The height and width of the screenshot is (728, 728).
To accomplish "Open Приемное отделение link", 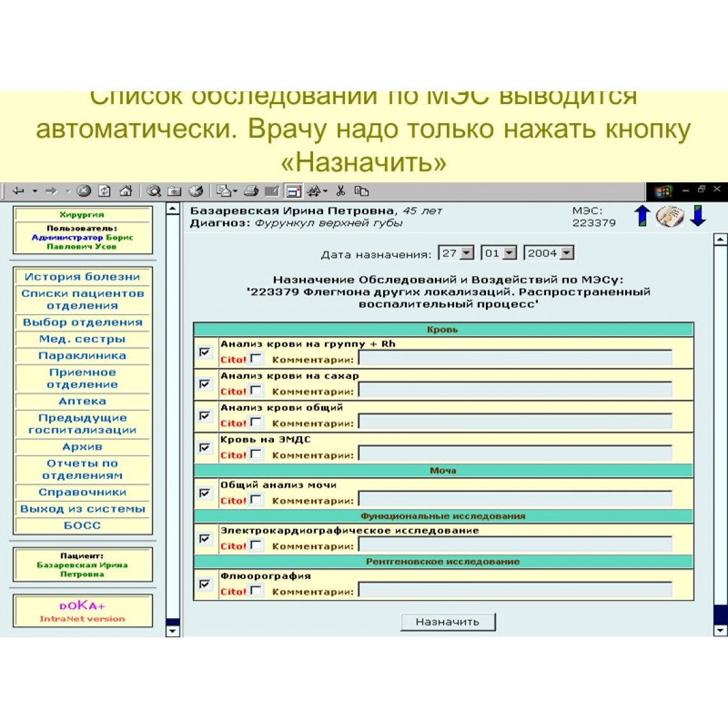I will (82, 379).
